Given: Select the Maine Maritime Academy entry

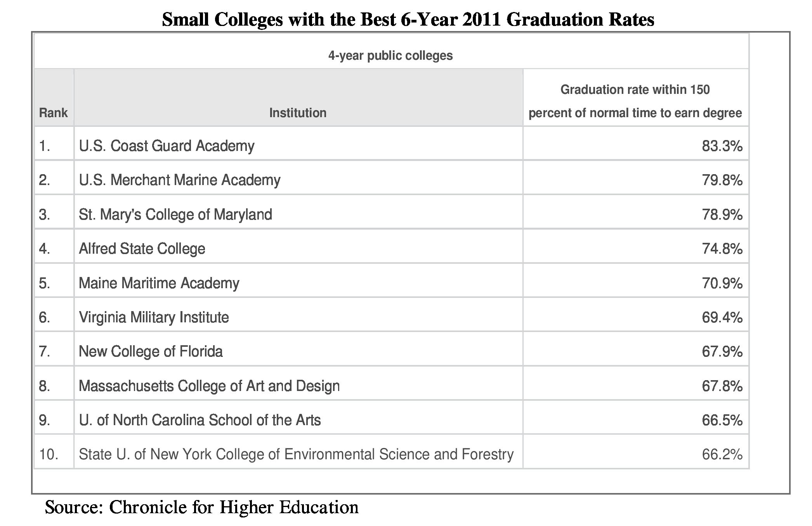Looking at the screenshot, I should click(159, 283).
